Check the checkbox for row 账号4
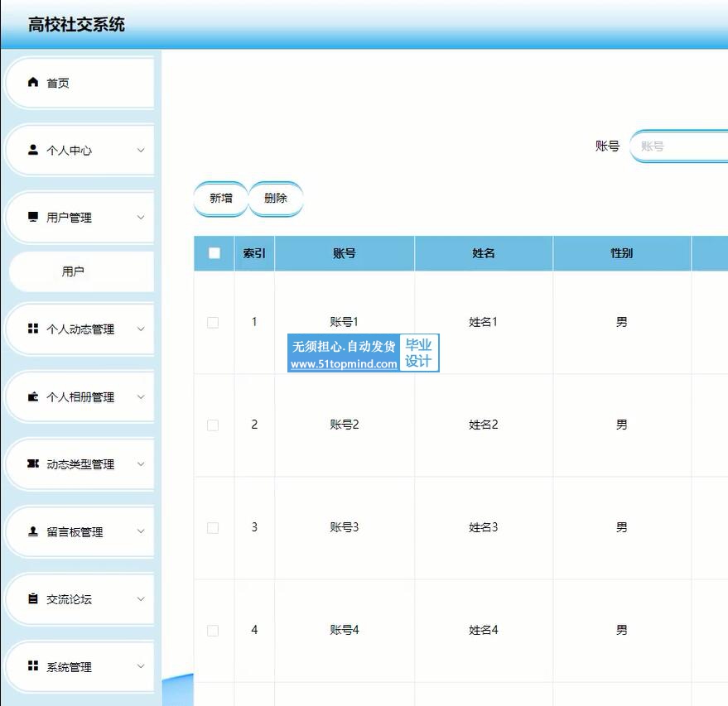The height and width of the screenshot is (706, 728). coord(213,631)
